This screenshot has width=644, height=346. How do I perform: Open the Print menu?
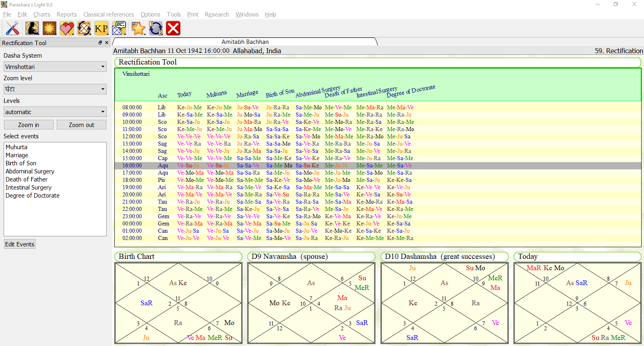(x=193, y=15)
